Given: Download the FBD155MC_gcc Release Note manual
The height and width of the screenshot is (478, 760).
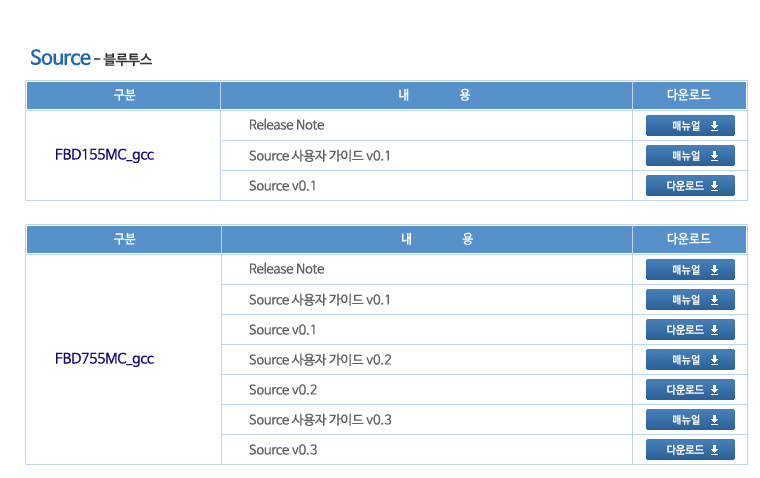Looking at the screenshot, I should click(690, 126).
